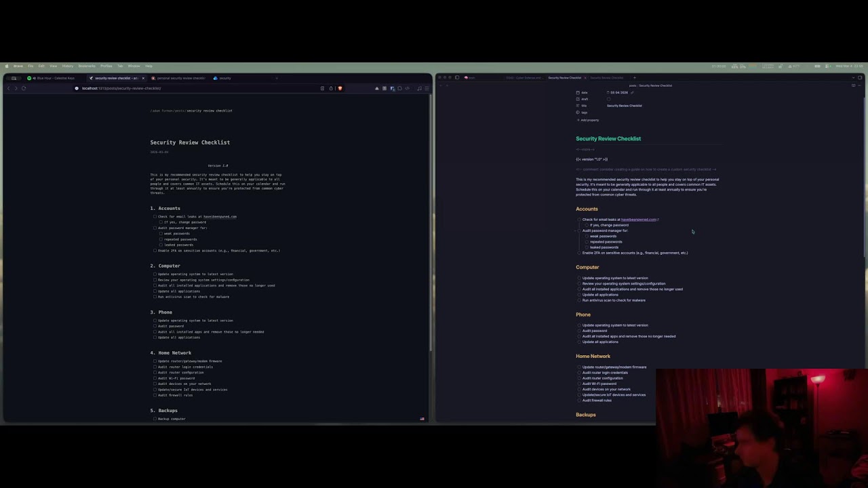Close the active security review checklist Brave tab
The image size is (868, 488).
click(143, 78)
